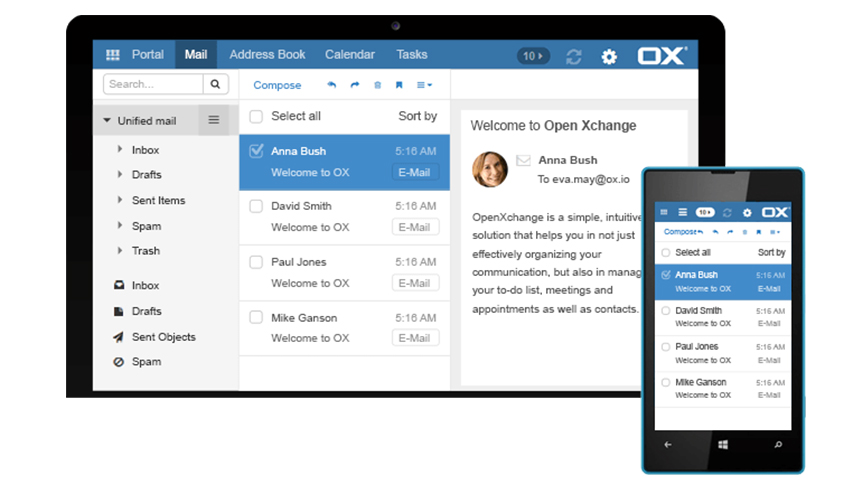Check the David Smith mail checkbox on tablet
The width and height of the screenshot is (863, 483).
256,206
